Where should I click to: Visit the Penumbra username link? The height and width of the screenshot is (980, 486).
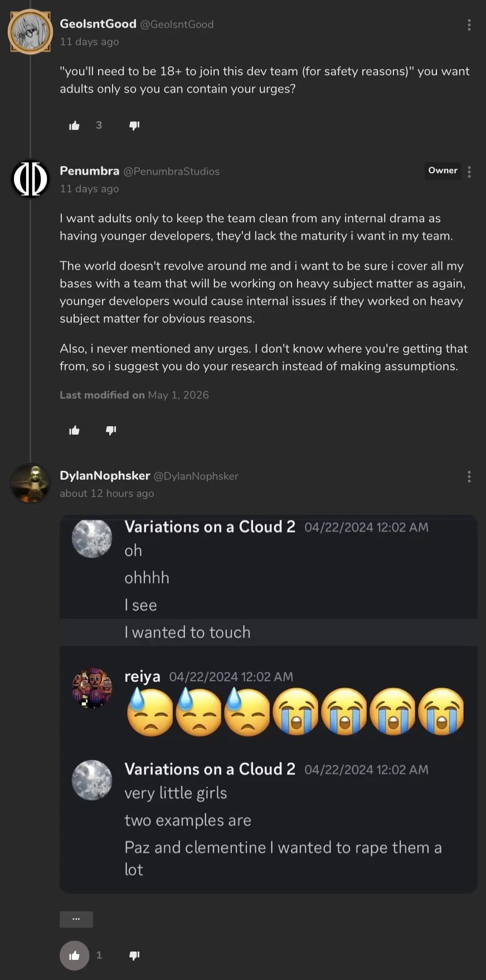90,171
